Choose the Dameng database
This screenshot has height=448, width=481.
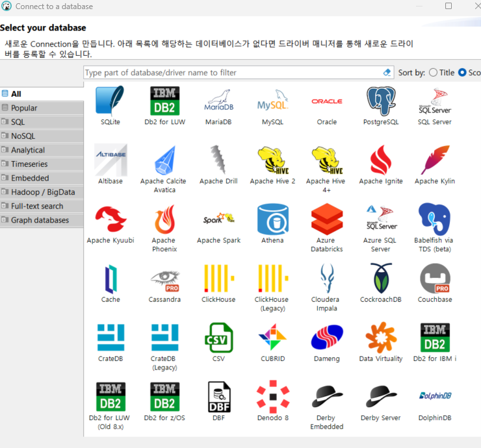[x=327, y=338]
